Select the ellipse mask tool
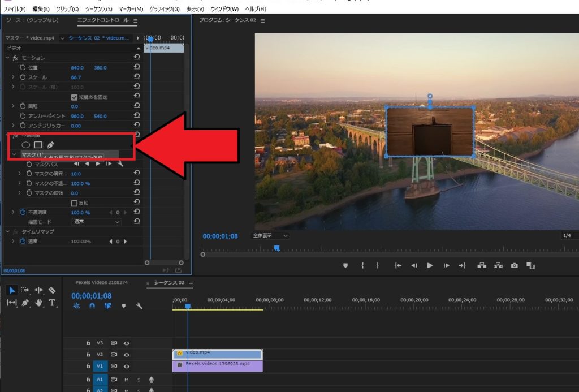The image size is (579, 392). pos(26,145)
